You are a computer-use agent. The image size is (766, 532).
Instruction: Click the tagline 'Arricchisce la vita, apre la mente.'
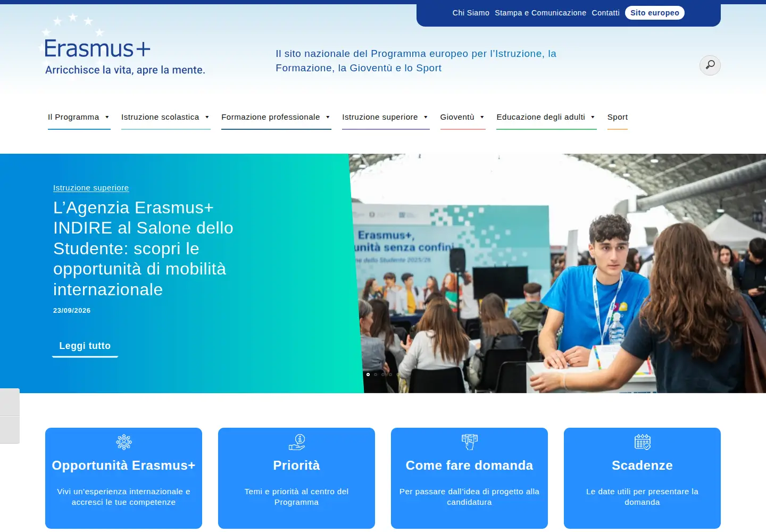coord(125,70)
